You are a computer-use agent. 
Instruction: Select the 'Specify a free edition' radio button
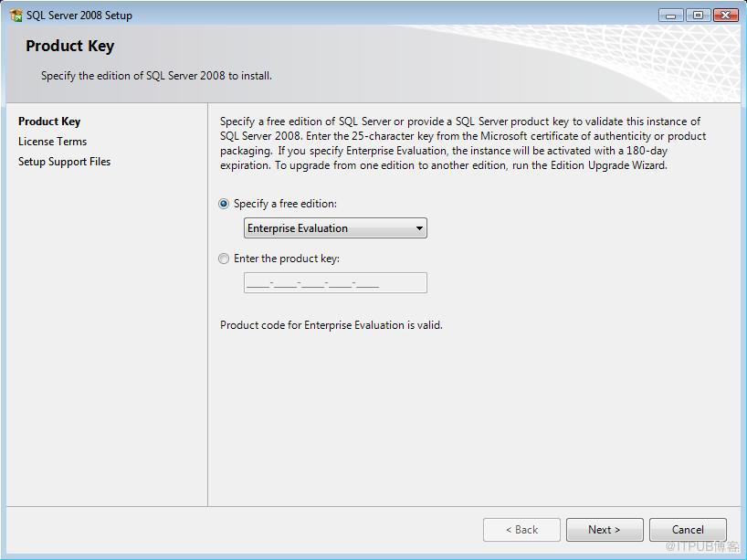tap(224, 204)
